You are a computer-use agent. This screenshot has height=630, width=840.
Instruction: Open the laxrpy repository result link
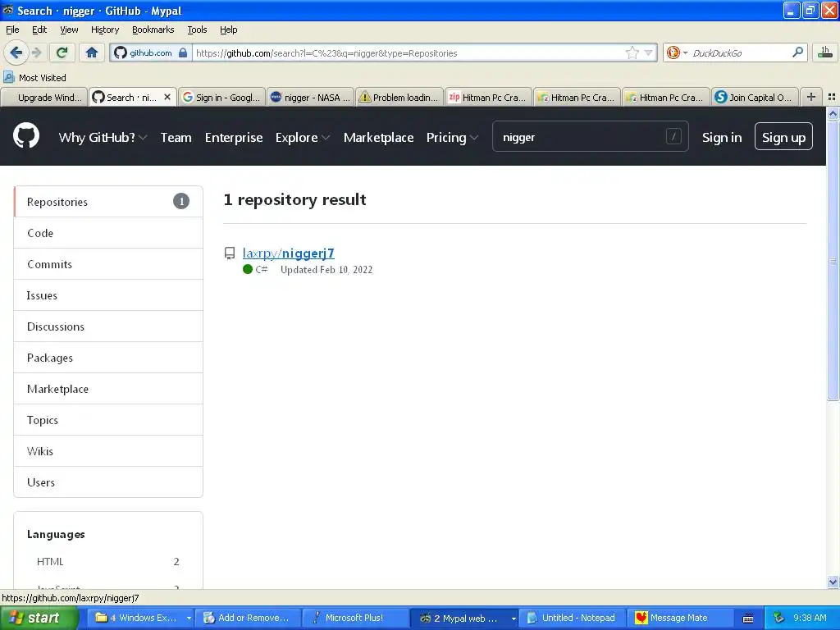click(288, 253)
